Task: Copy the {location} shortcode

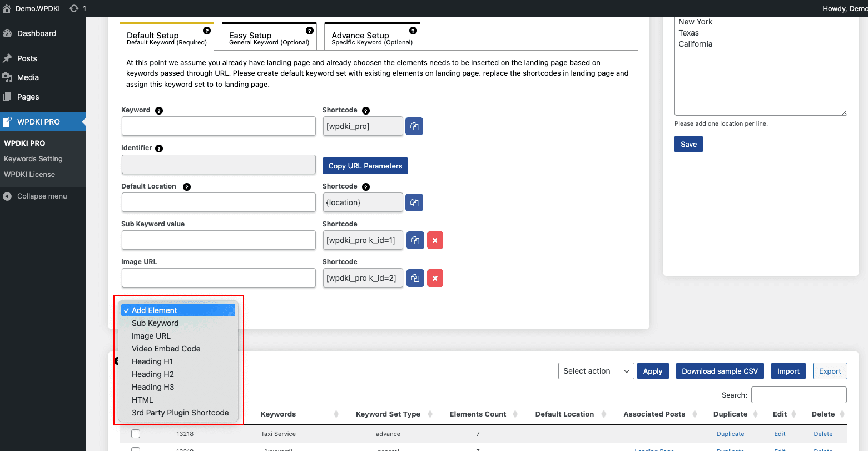Action: (x=414, y=202)
